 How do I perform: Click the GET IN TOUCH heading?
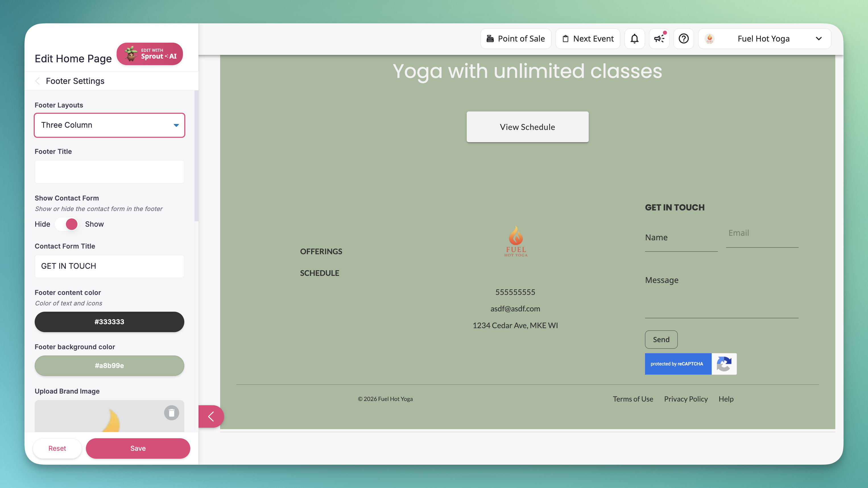[x=675, y=207]
